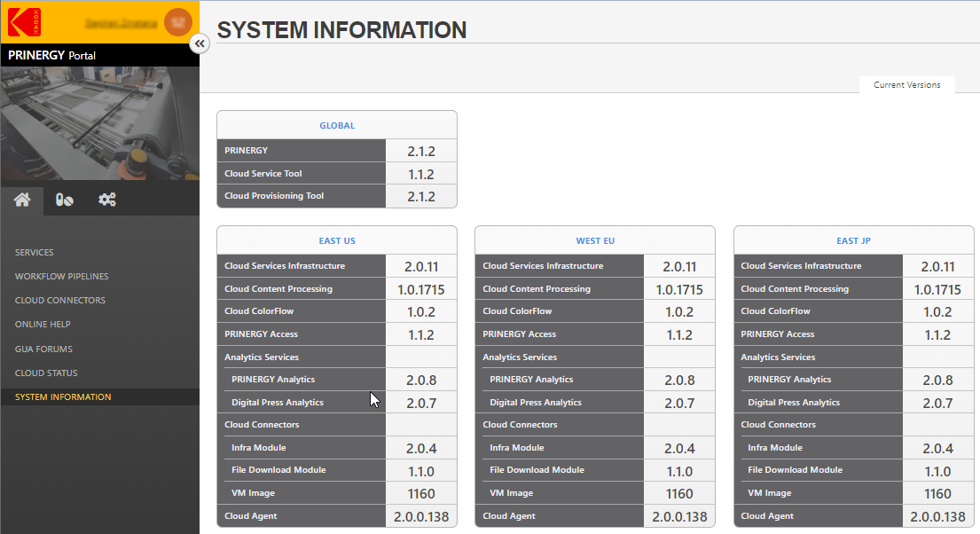Viewport: 980px width, 534px height.
Task: Go to the Home icon tab
Action: tap(22, 200)
